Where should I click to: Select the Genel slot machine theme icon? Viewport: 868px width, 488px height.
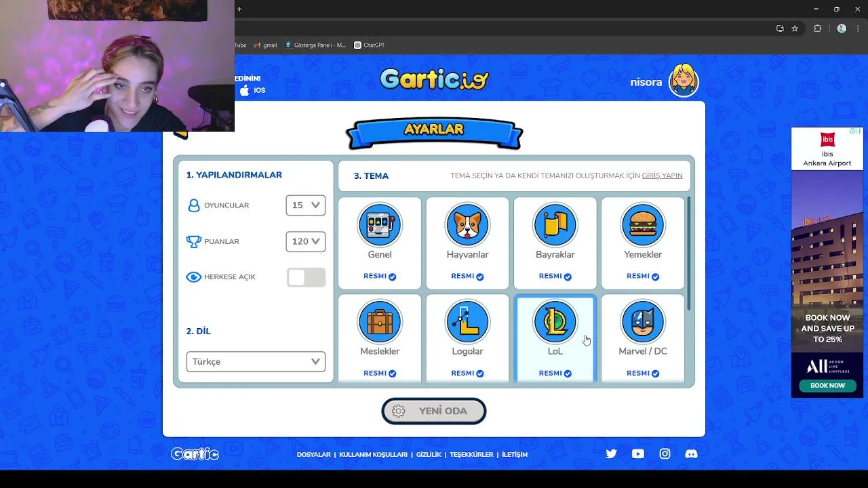click(x=380, y=225)
